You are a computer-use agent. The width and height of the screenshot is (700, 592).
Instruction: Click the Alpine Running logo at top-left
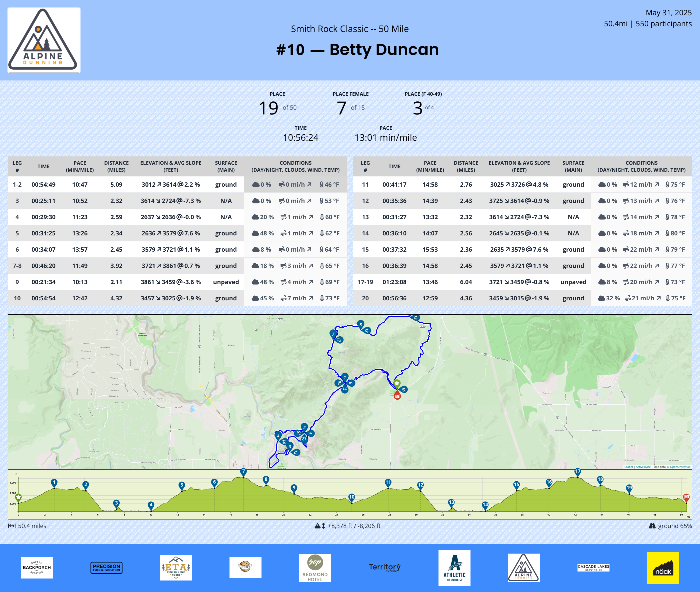(44, 40)
